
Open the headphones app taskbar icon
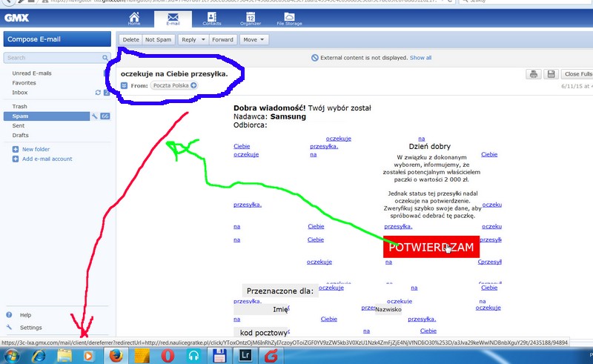click(x=193, y=356)
